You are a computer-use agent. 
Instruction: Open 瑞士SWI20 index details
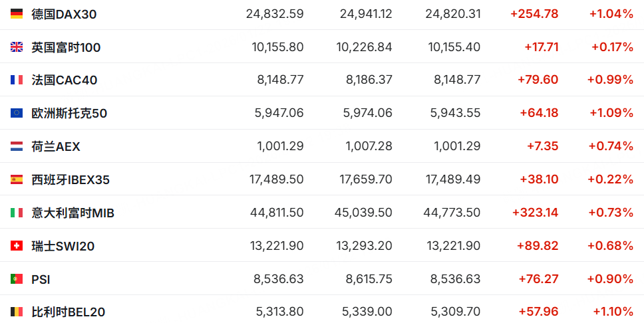click(63, 247)
